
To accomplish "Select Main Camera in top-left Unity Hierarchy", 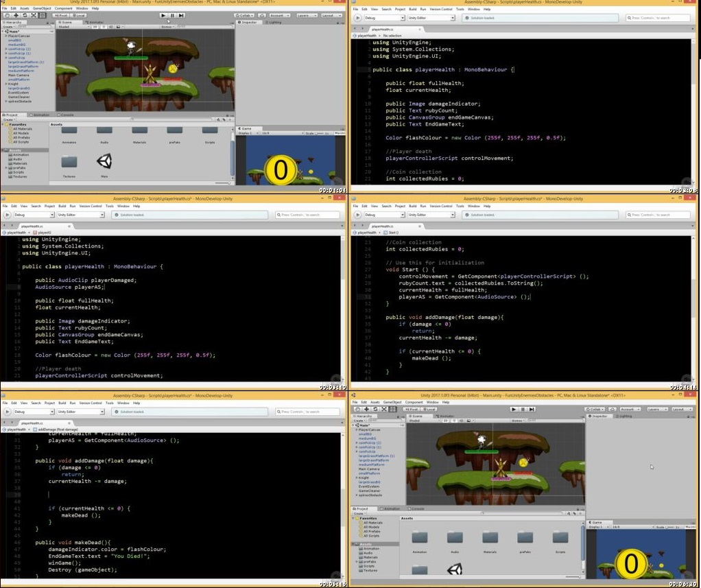I will [19, 75].
